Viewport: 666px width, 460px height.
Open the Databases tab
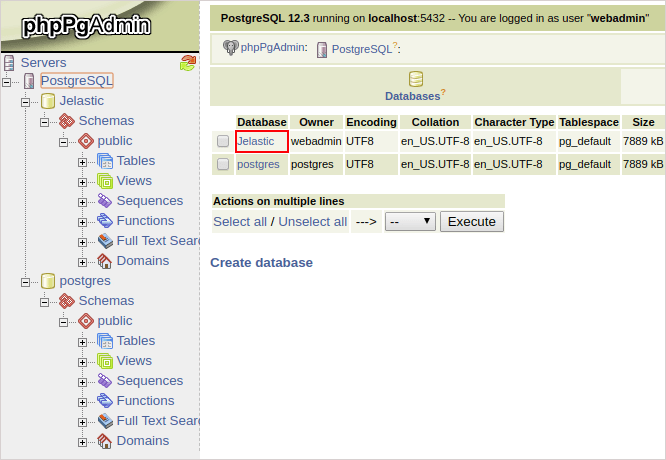pos(415,87)
